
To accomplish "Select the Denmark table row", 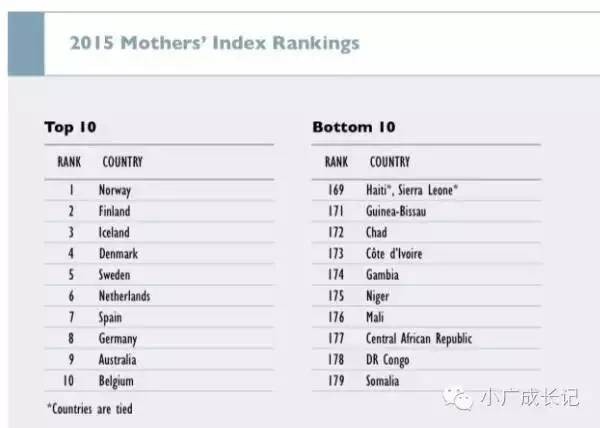I will point(118,254).
